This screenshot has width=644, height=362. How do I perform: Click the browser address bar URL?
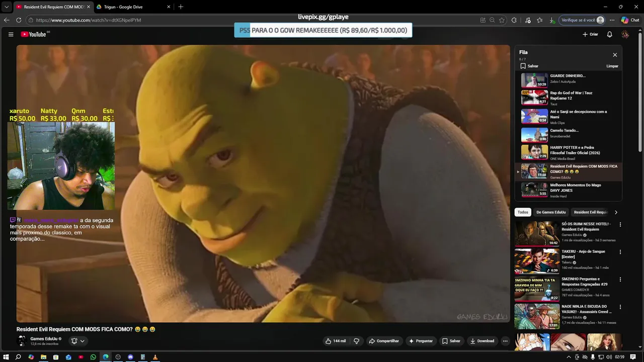(x=89, y=20)
